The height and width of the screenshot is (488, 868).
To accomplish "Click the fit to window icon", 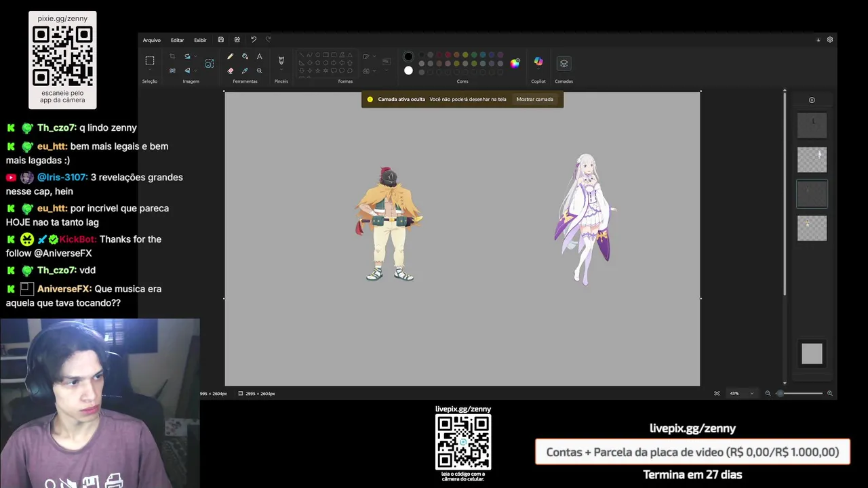I will 717,393.
